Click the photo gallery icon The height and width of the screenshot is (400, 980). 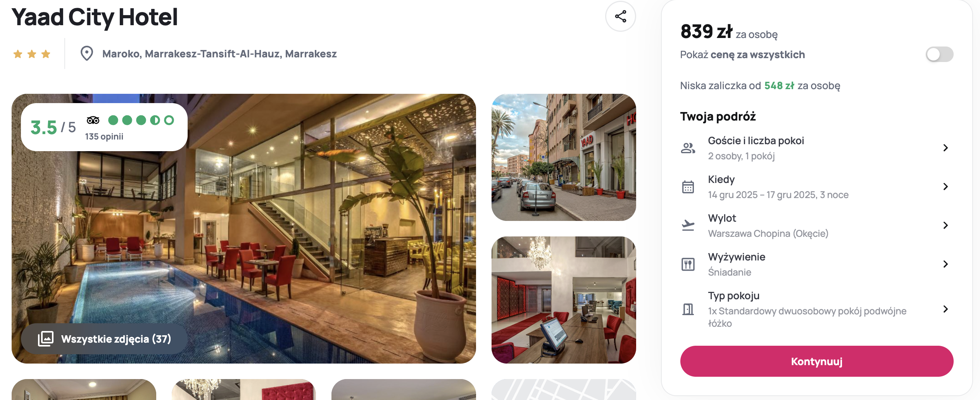pyautogui.click(x=46, y=339)
